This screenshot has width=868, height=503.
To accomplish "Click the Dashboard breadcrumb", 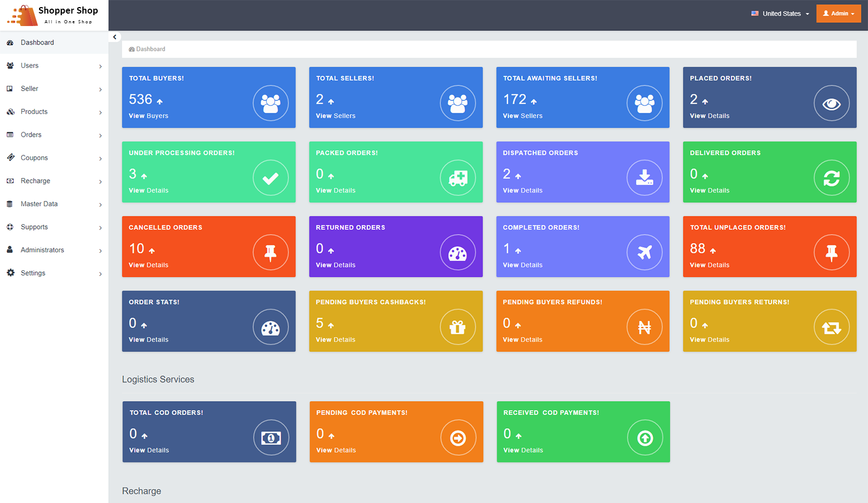I will (x=147, y=49).
